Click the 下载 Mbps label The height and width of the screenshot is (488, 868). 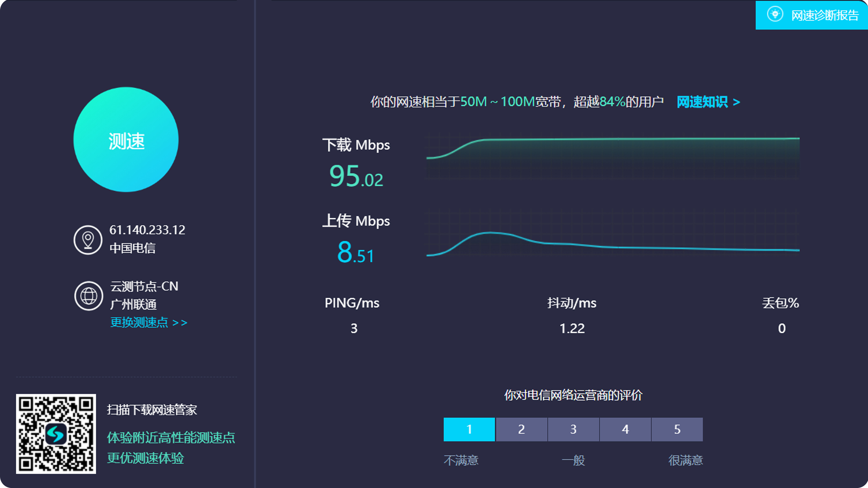pos(356,145)
